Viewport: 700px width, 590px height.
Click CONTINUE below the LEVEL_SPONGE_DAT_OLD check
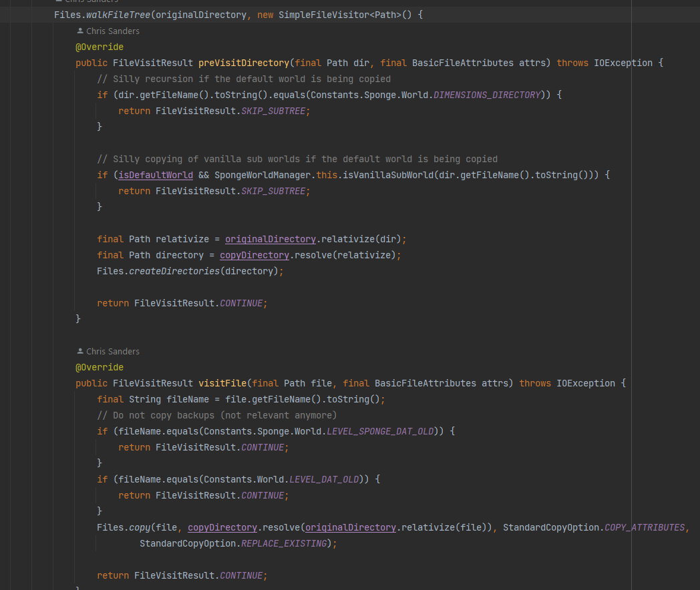click(262, 447)
